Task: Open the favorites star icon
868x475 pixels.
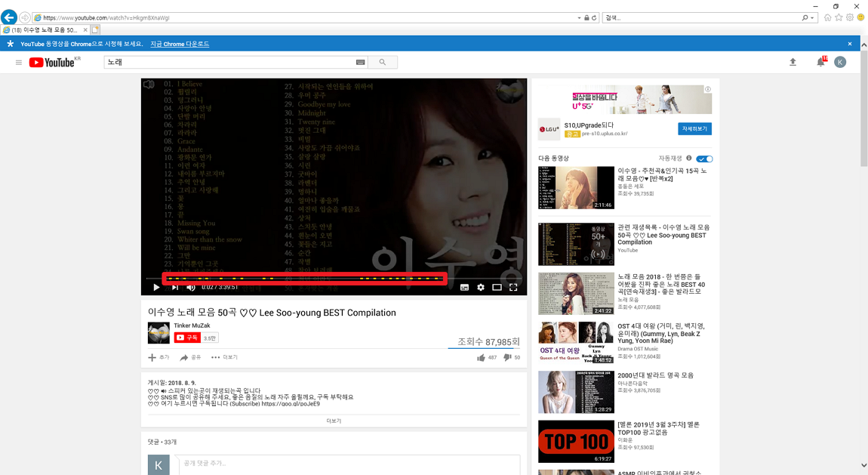Action: 839,17
